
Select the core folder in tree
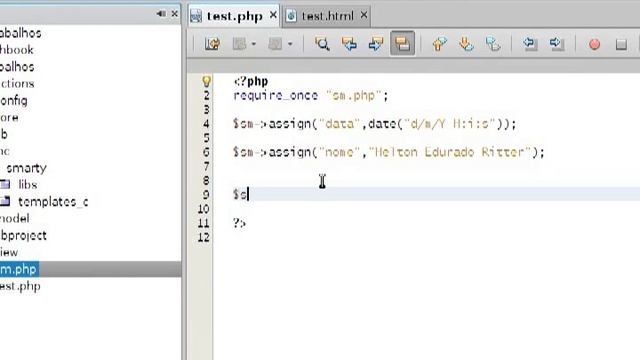tap(9, 118)
